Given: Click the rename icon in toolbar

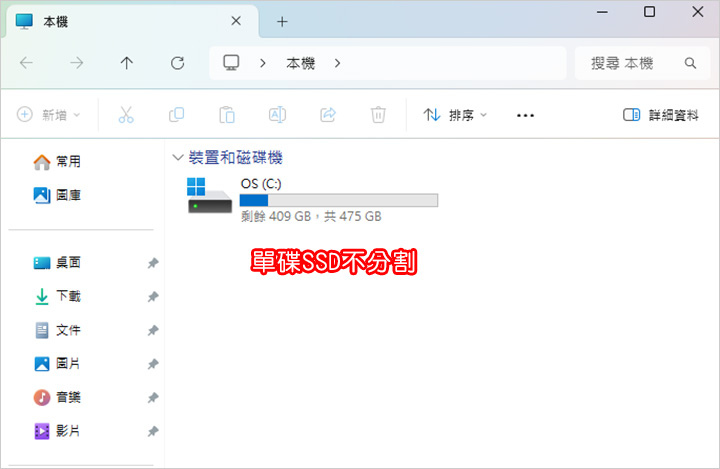Looking at the screenshot, I should (277, 115).
